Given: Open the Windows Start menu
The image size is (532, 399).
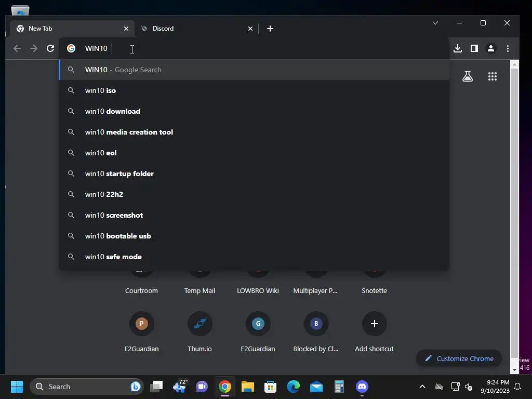Looking at the screenshot, I should click(17, 387).
